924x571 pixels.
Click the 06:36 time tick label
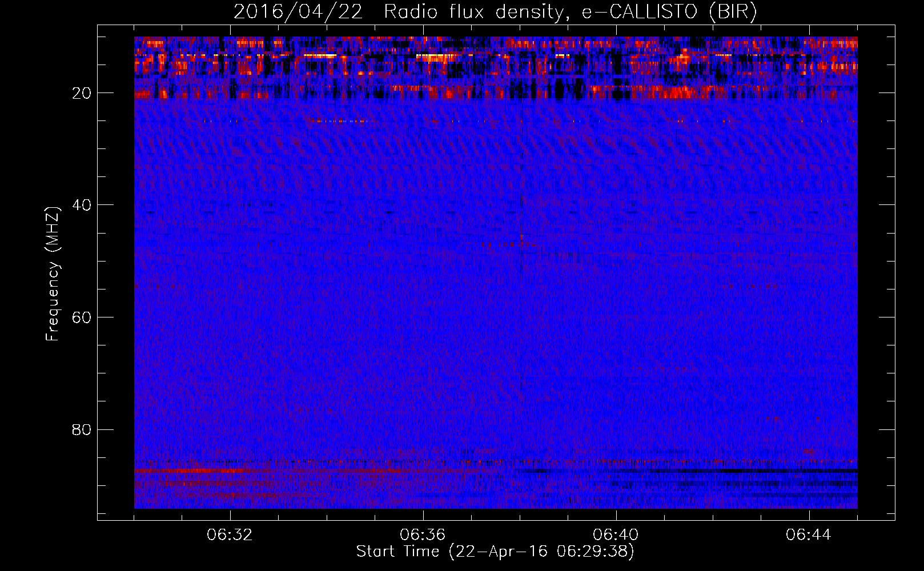tap(423, 535)
